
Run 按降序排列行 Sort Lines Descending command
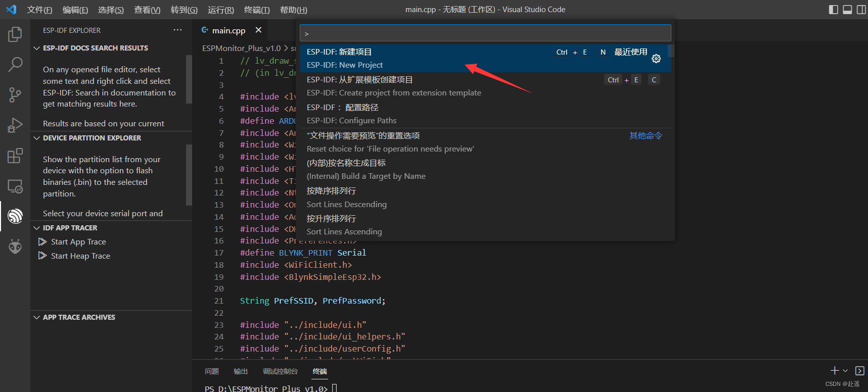pos(485,198)
